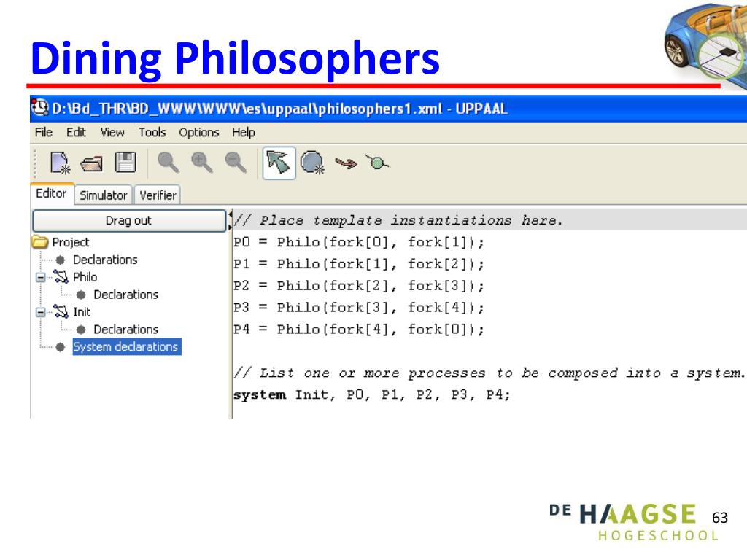Click the Zoom out magnifier icon
Viewport: 747px width, 560px height.
[236, 163]
